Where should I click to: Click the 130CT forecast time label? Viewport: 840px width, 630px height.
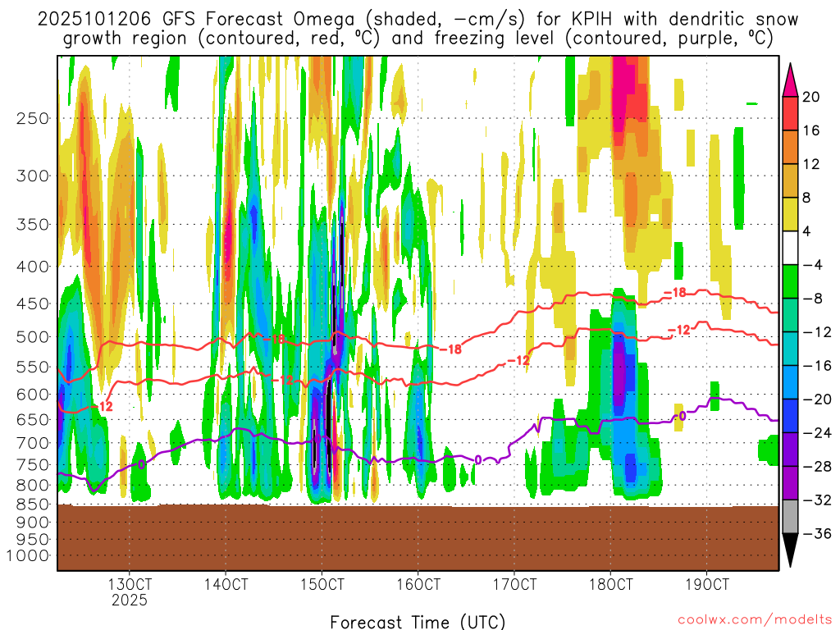(129, 585)
